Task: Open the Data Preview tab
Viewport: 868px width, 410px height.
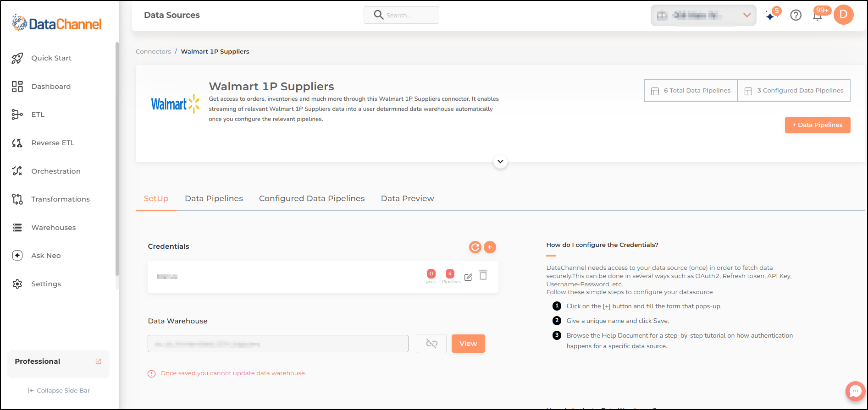Action: [407, 199]
